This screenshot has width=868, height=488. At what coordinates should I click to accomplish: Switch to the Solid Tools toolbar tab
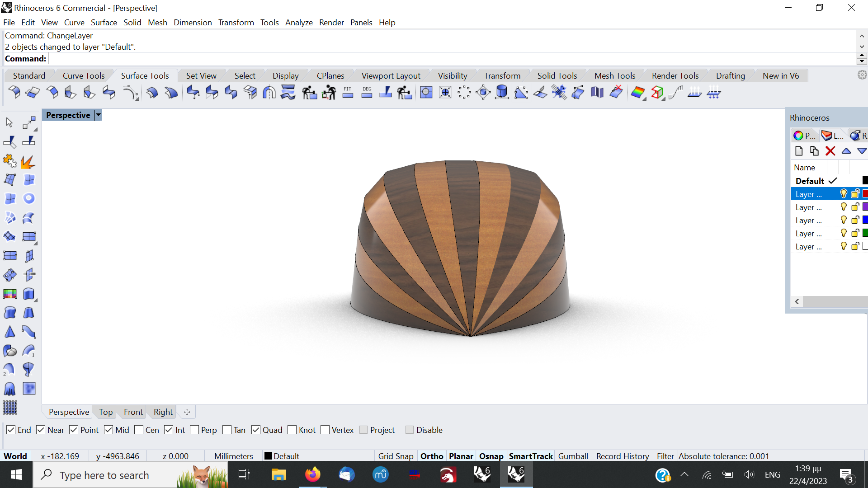click(x=557, y=75)
